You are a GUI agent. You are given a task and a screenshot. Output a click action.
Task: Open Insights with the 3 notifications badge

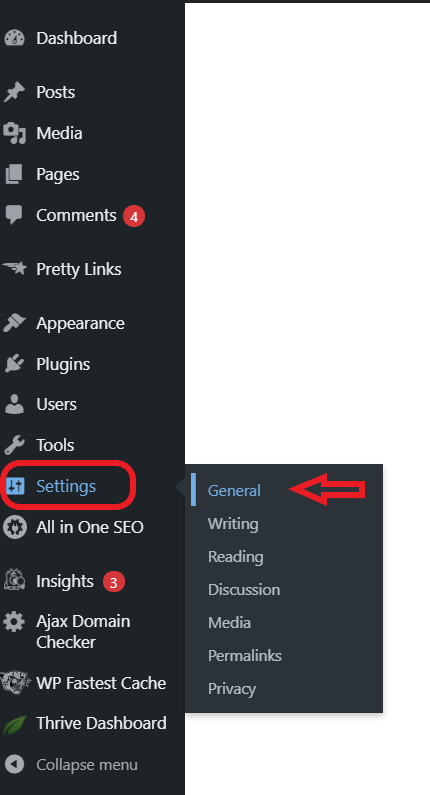[x=64, y=582]
